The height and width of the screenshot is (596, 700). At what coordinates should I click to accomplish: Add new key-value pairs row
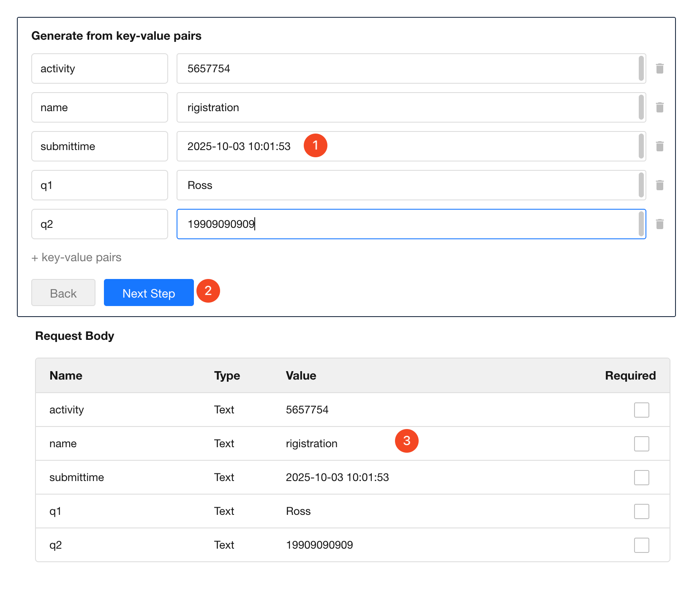(x=76, y=257)
